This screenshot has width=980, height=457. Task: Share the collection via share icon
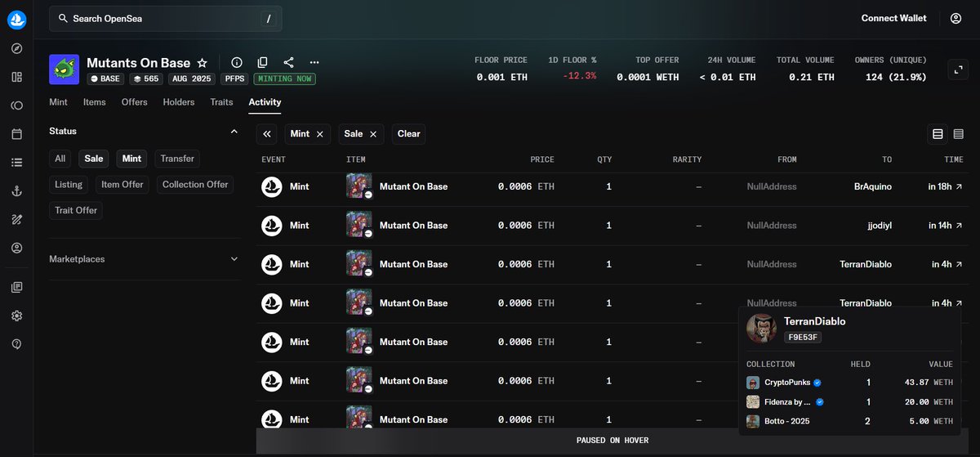288,63
